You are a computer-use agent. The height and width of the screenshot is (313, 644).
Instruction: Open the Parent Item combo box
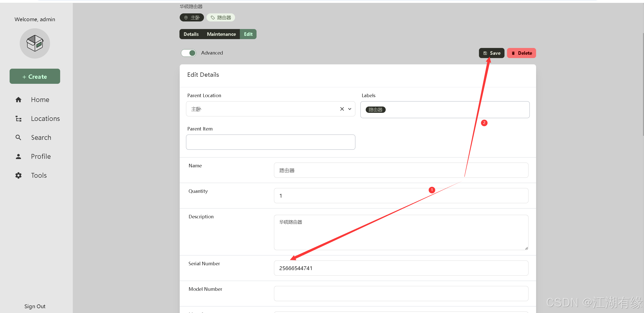[x=270, y=142]
